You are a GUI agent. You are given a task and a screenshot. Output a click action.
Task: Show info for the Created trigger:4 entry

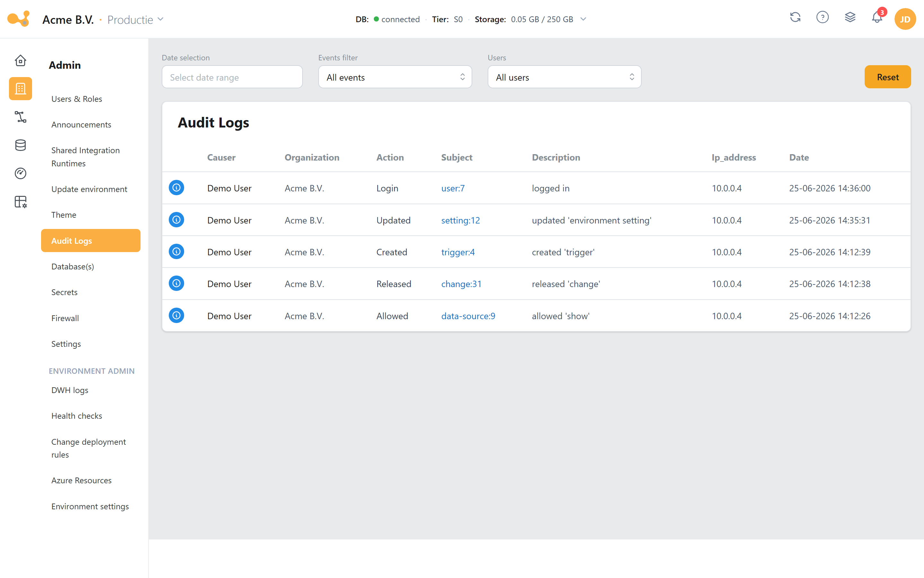point(176,251)
